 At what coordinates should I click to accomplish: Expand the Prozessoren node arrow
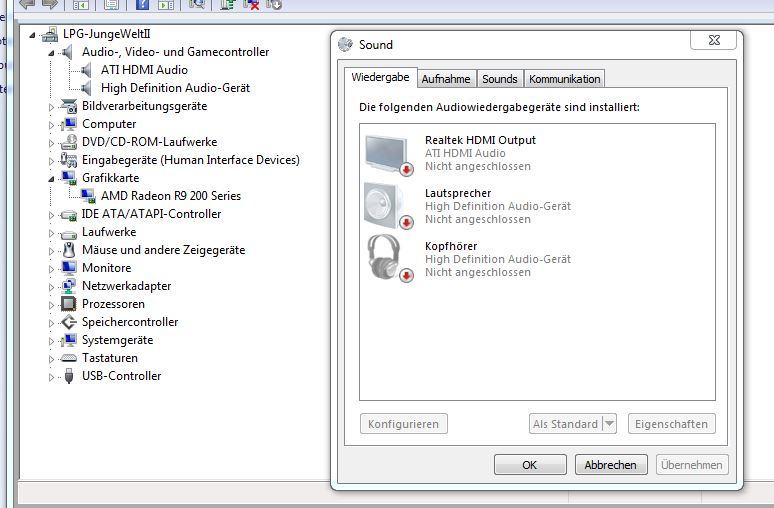51,305
